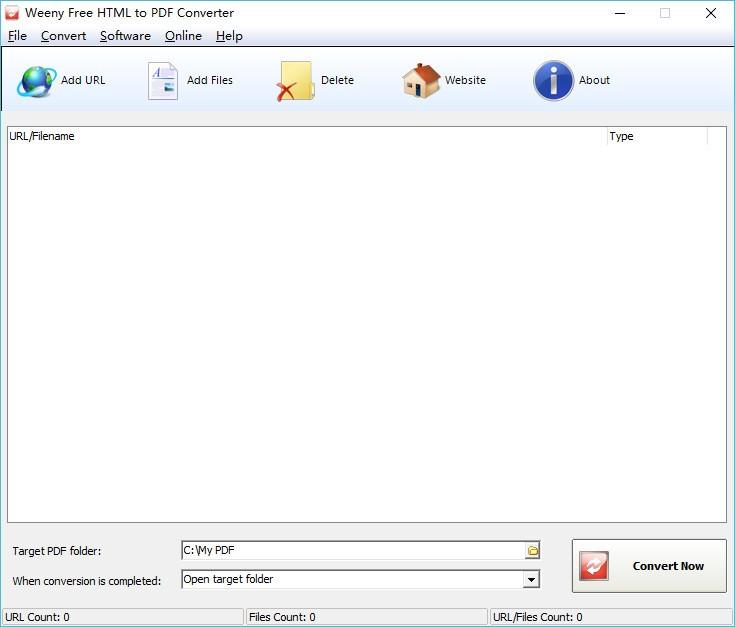This screenshot has height=627, width=735.
Task: Click the Website label in toolbar
Action: pos(465,80)
